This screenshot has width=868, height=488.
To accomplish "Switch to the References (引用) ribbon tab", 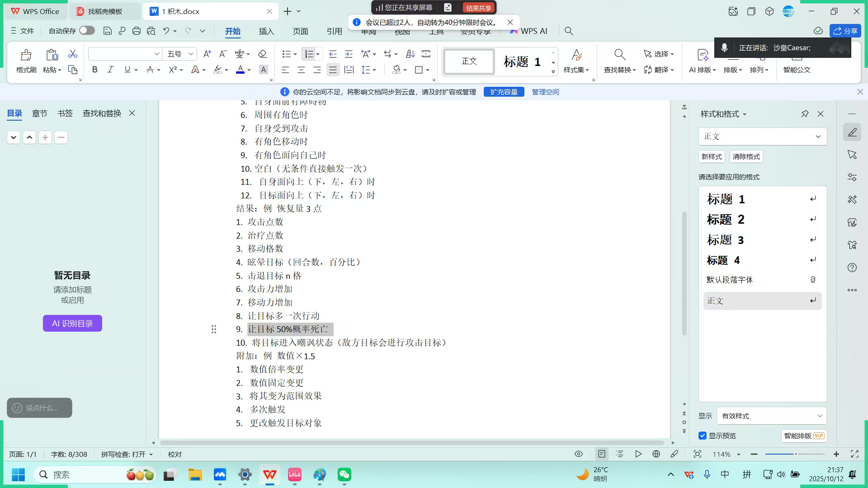I will click(334, 31).
